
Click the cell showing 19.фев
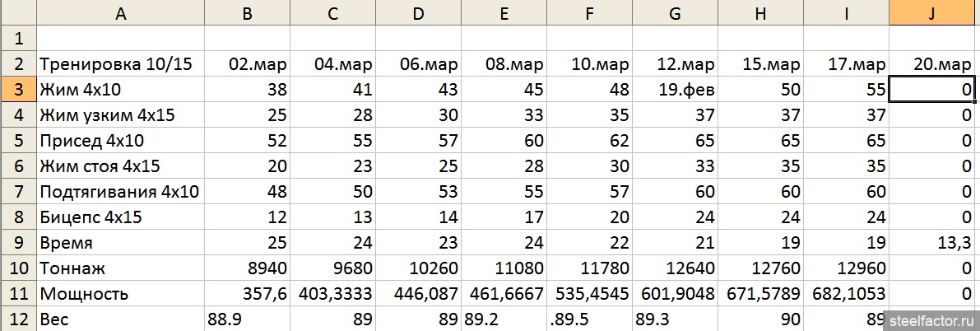(675, 90)
